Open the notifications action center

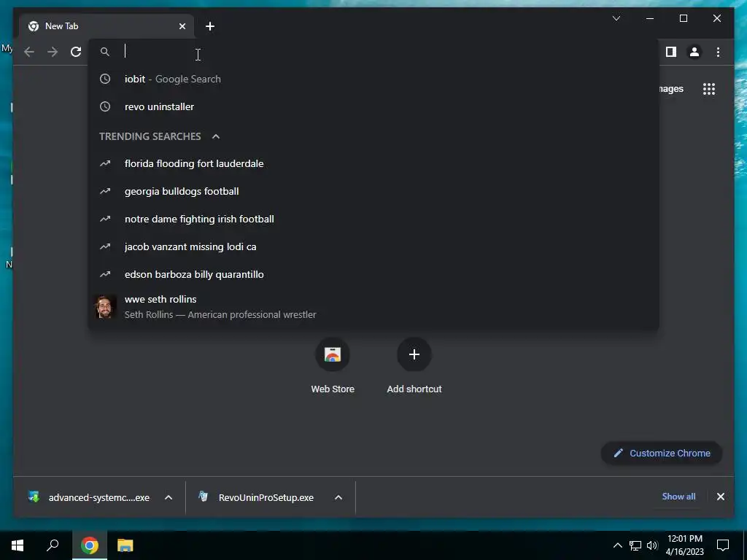[723, 545]
